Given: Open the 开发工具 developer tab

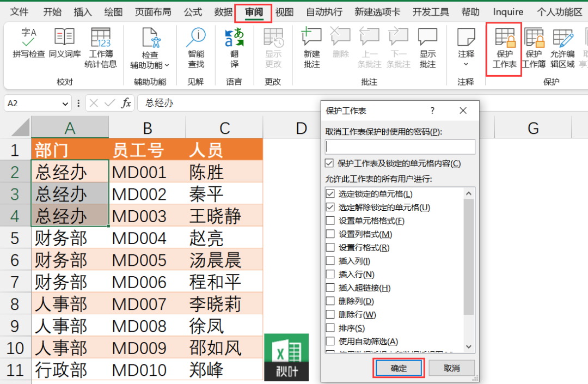Looking at the screenshot, I should pyautogui.click(x=431, y=12).
